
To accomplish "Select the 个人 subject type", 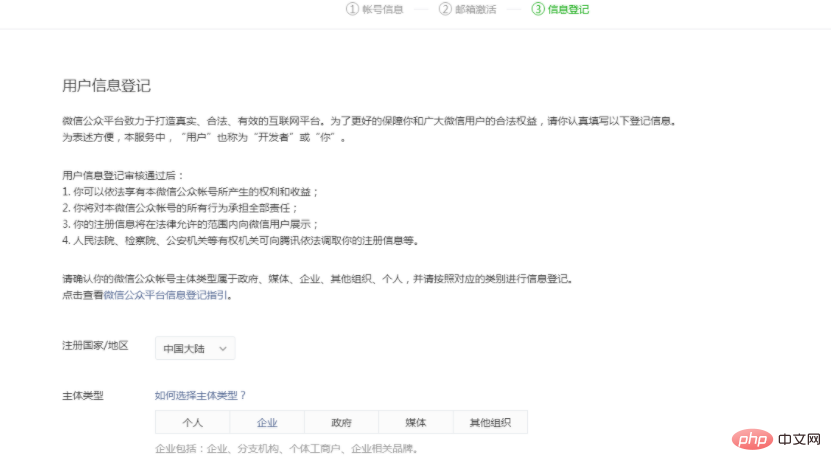I will [x=192, y=422].
